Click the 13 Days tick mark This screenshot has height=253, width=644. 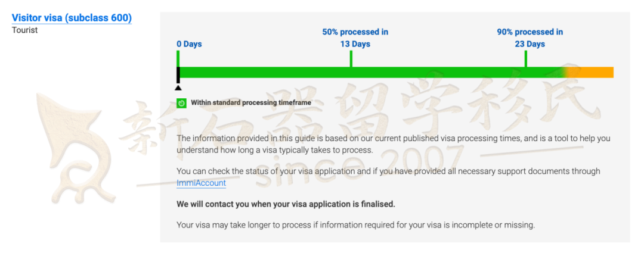[351, 59]
